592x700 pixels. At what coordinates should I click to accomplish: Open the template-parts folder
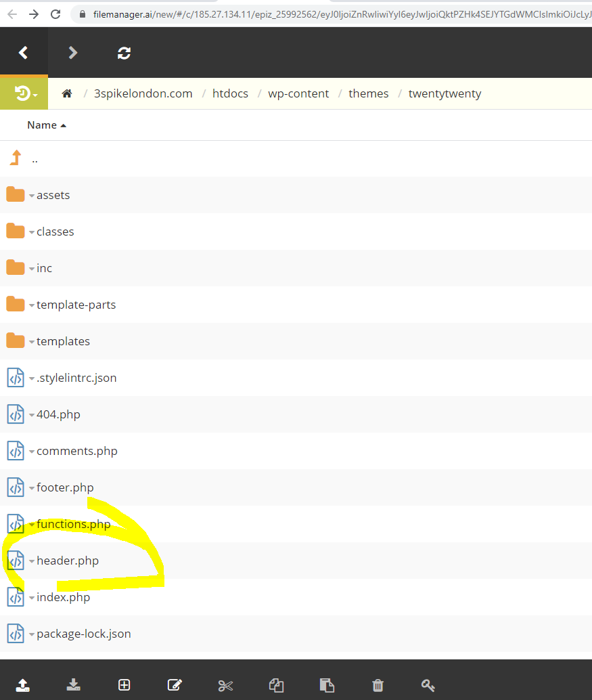76,305
